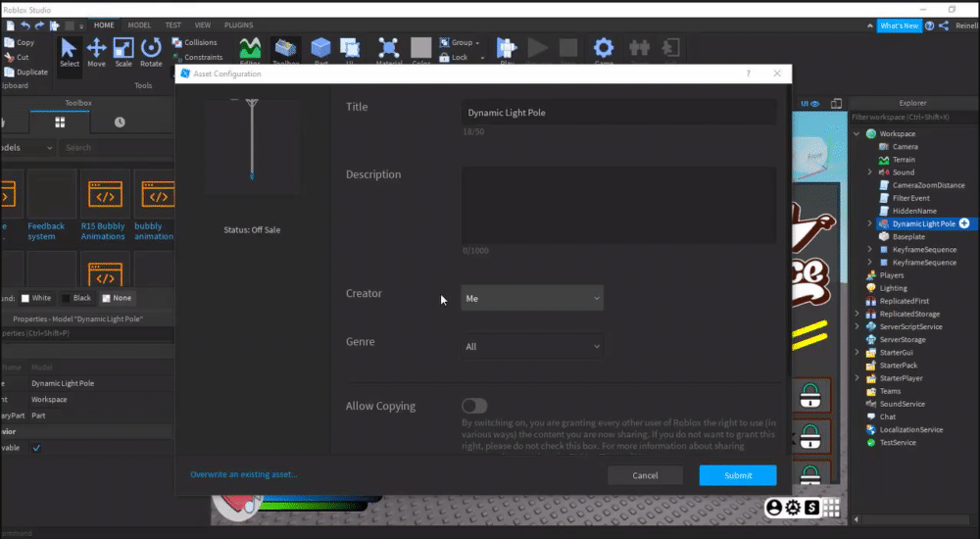This screenshot has width=980, height=539.
Task: Click the Undo arrow in quick access bar
Action: 25,25
